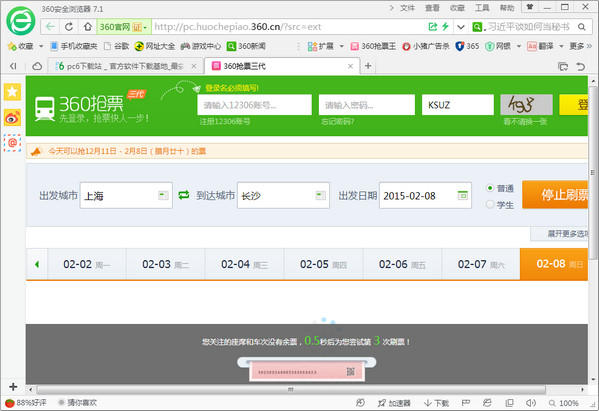Expand 更多 bookmarks overflow
This screenshot has width=599, height=411.
581,46
